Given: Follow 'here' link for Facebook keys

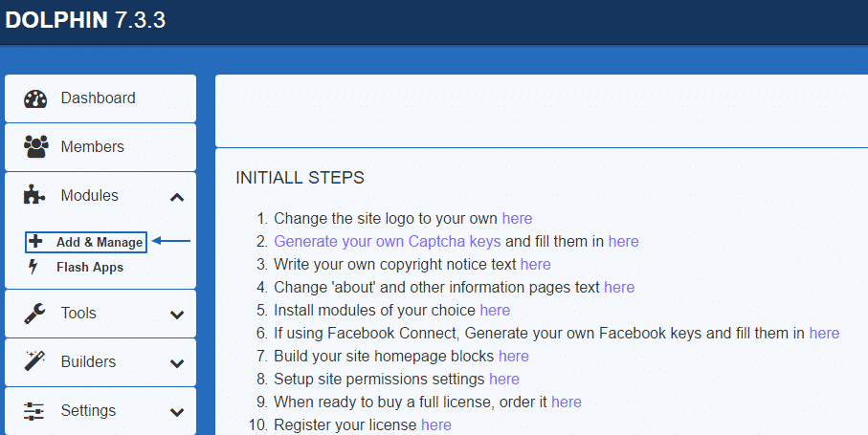Looking at the screenshot, I should pos(824,334).
